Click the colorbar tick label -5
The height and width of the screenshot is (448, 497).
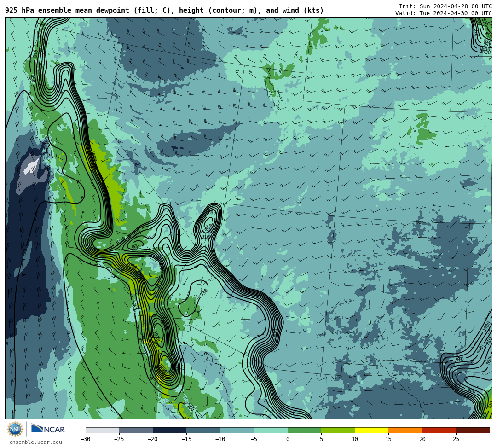[254, 439]
